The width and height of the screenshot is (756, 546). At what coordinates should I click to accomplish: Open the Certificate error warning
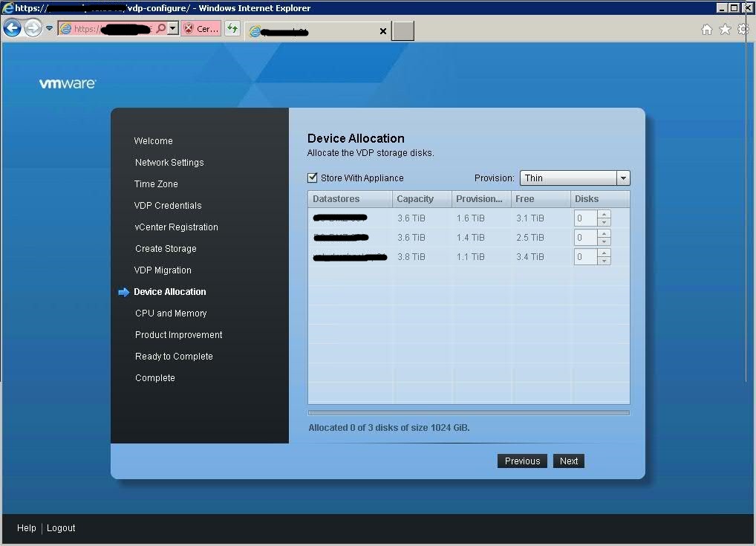click(x=201, y=29)
